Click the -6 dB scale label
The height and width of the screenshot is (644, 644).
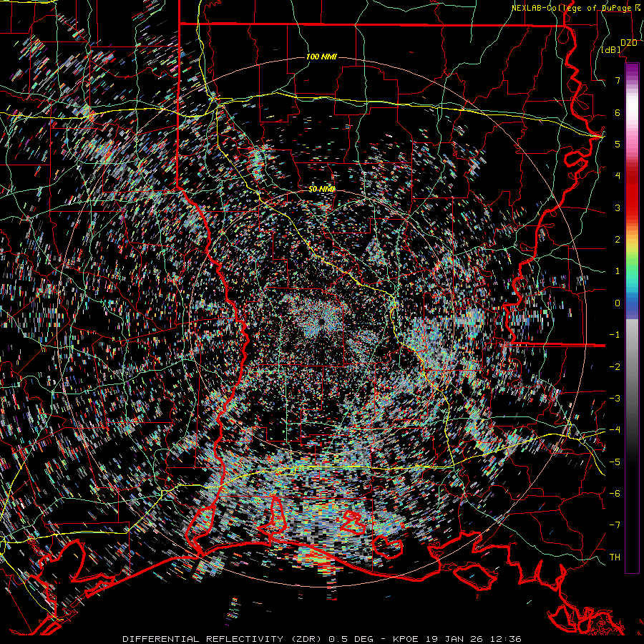pyautogui.click(x=615, y=494)
